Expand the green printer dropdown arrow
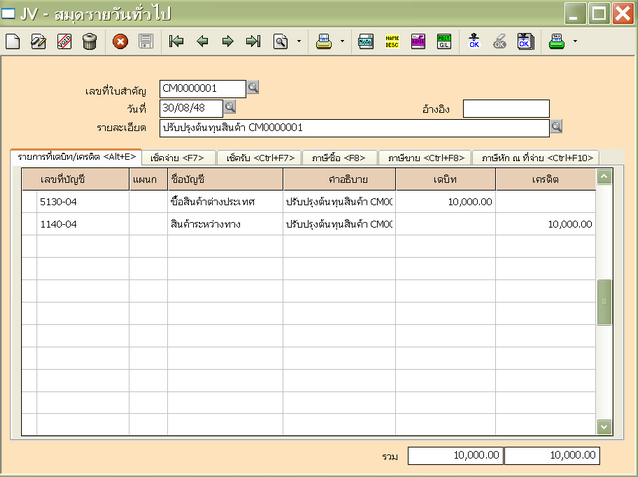Screen dimensions: 638x477 575,42
